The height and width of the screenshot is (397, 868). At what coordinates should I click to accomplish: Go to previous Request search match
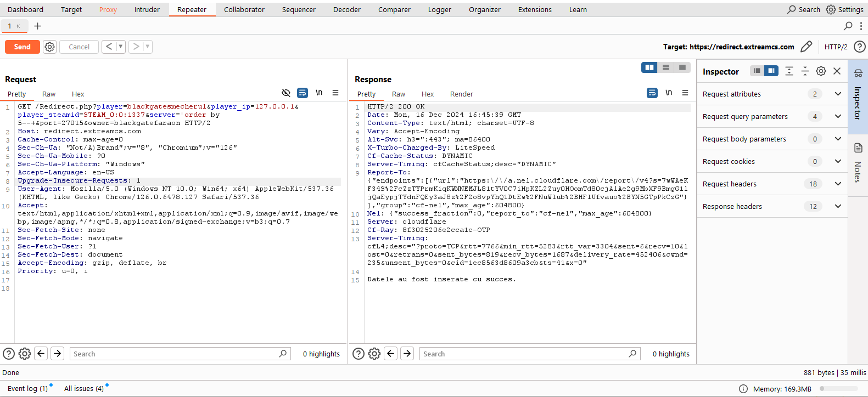point(41,354)
